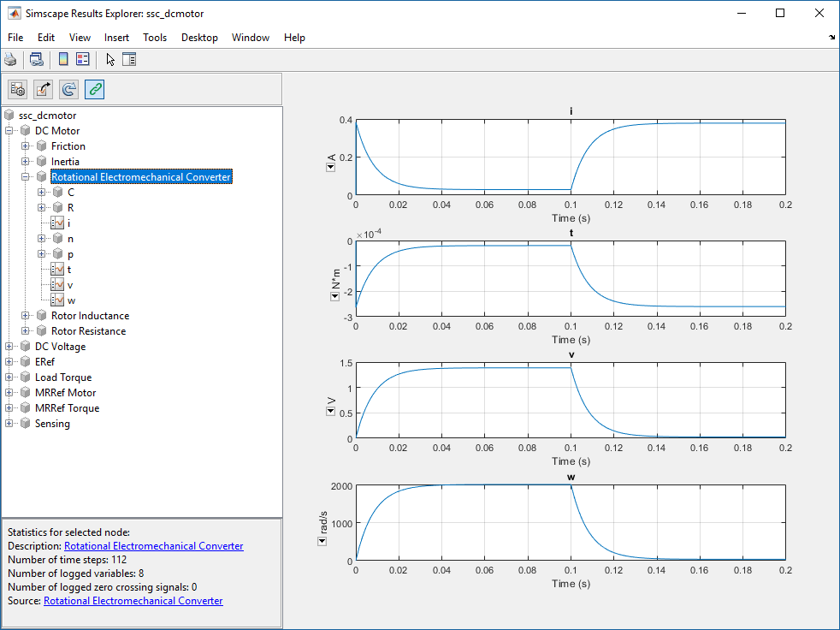Insert Legend using toolbar icon
The image size is (840, 630).
click(x=82, y=60)
